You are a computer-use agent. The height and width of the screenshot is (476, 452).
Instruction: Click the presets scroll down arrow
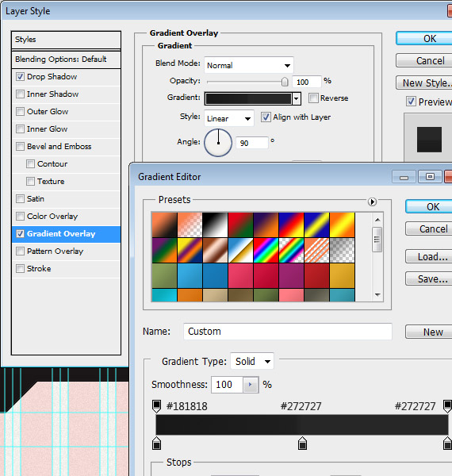(x=377, y=295)
